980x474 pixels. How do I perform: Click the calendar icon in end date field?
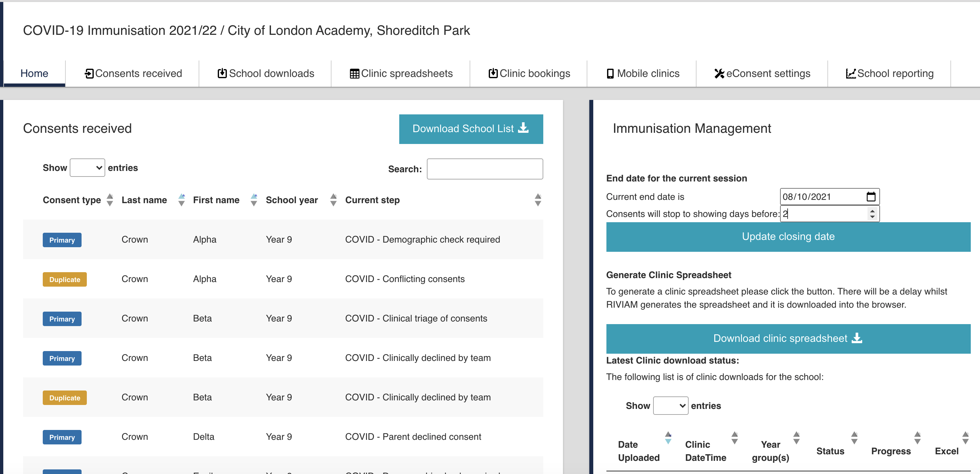[x=871, y=197]
